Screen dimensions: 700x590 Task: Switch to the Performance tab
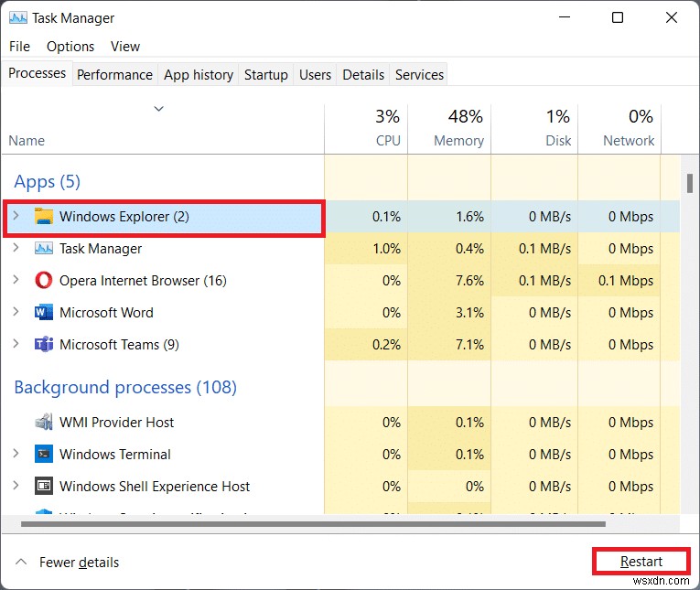click(114, 75)
